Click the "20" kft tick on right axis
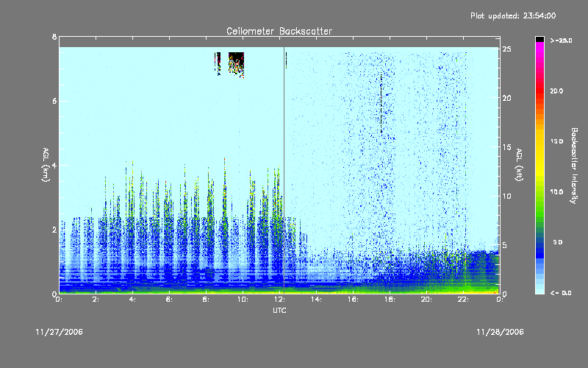 click(506, 98)
